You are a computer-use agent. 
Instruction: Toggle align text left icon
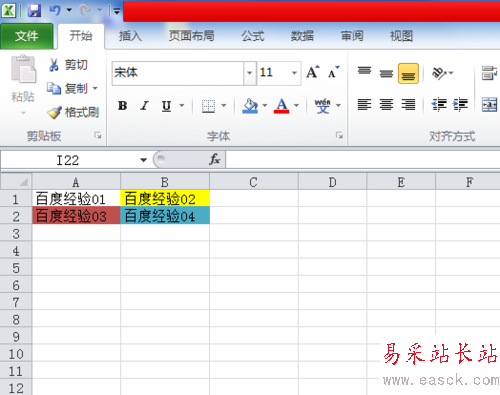(364, 105)
